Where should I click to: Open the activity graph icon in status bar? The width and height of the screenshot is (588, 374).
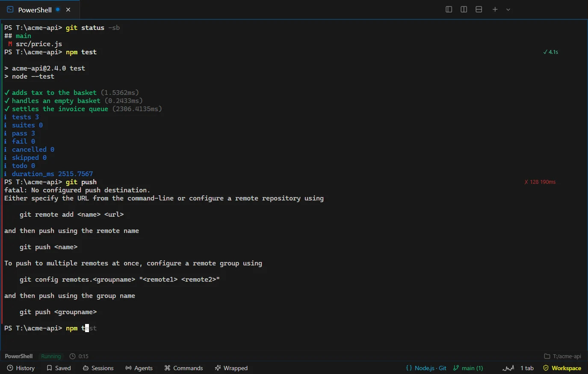[508, 368]
